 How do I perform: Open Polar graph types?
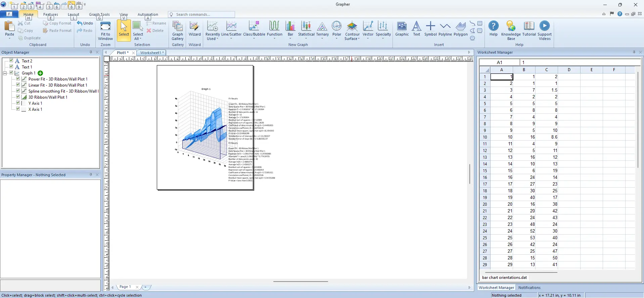[x=336, y=30]
